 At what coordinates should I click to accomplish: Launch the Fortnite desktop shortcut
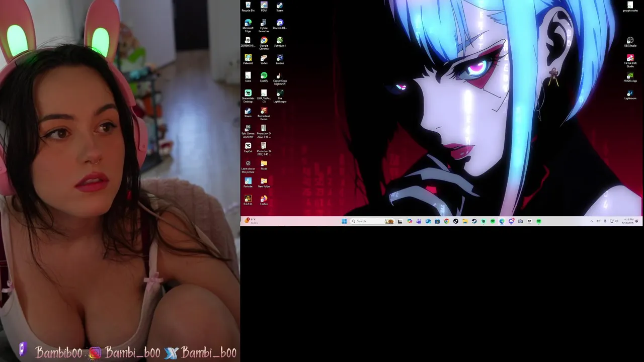pyautogui.click(x=248, y=183)
